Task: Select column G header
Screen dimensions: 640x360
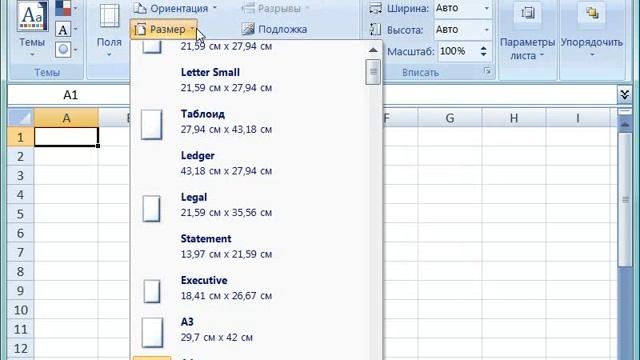Action: [x=450, y=118]
